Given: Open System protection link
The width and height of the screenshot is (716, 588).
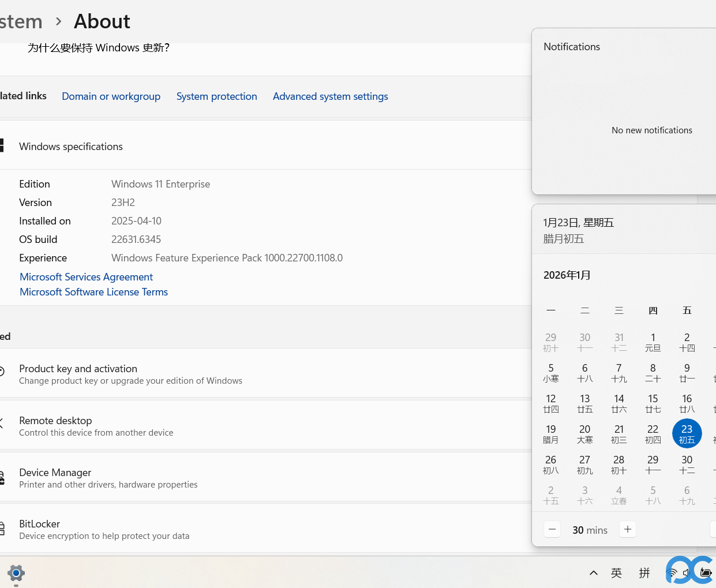Looking at the screenshot, I should click(x=216, y=96).
